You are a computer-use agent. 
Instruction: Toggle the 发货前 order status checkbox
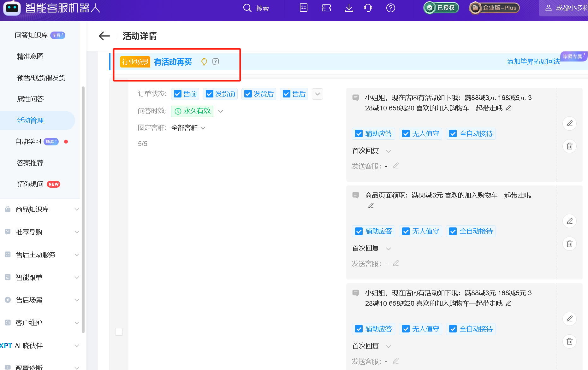(210, 94)
